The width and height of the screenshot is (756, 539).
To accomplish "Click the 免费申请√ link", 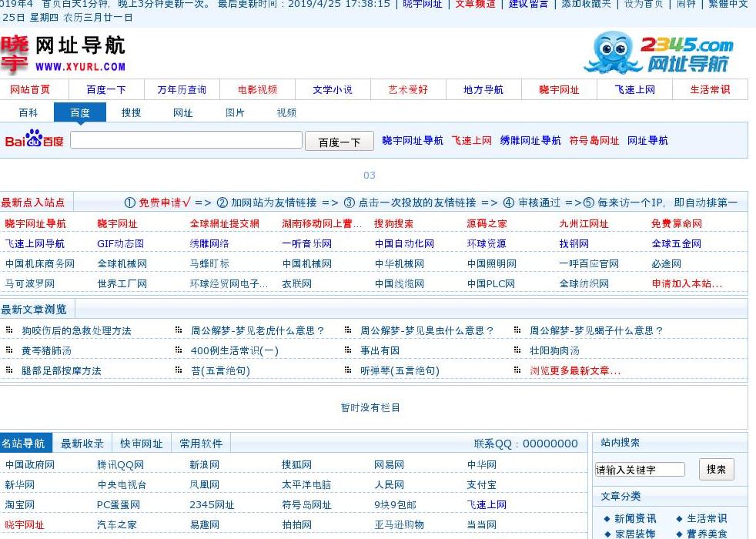I will [165, 203].
